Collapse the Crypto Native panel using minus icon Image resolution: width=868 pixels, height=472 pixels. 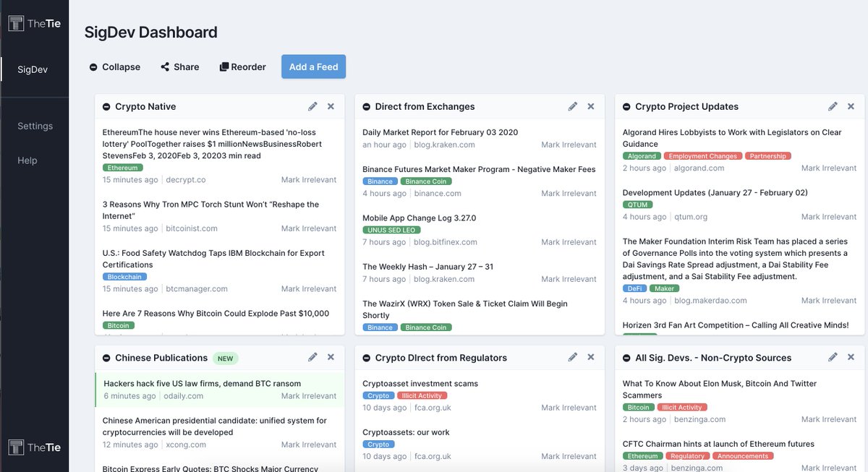coord(106,107)
